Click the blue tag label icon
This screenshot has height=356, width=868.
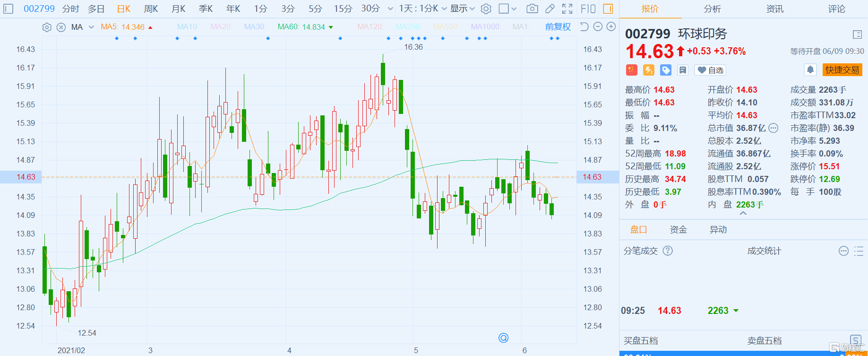click(666, 70)
